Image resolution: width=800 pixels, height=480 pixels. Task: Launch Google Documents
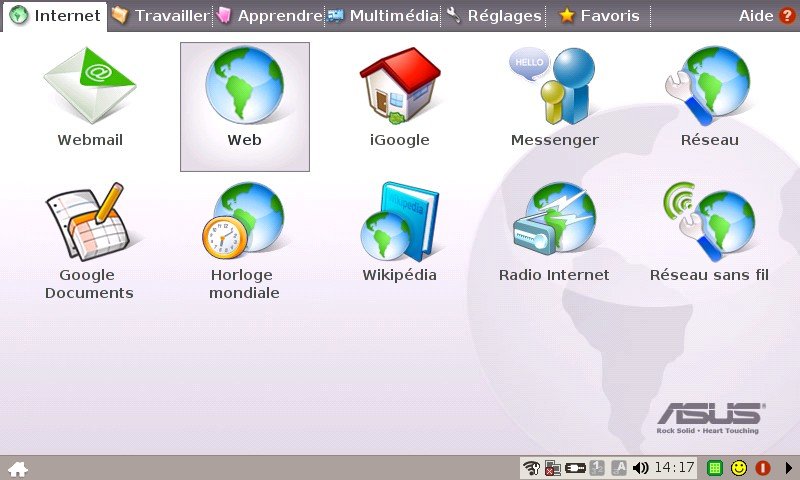90,222
